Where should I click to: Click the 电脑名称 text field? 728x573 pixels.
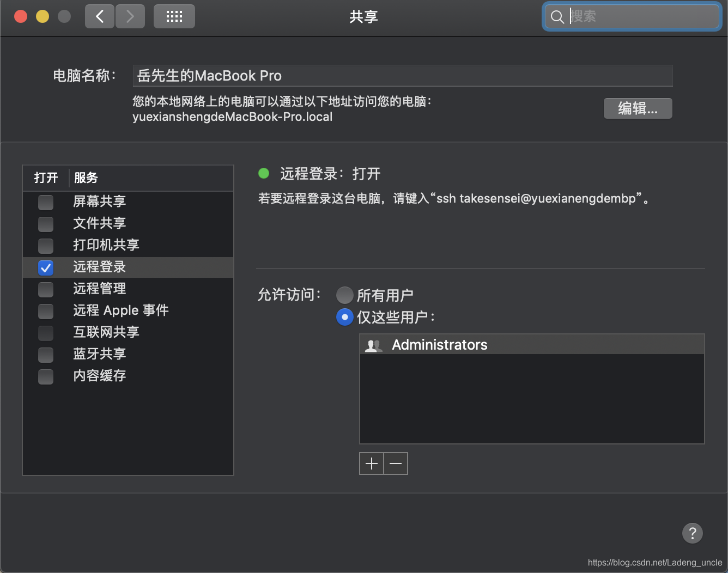pos(403,76)
